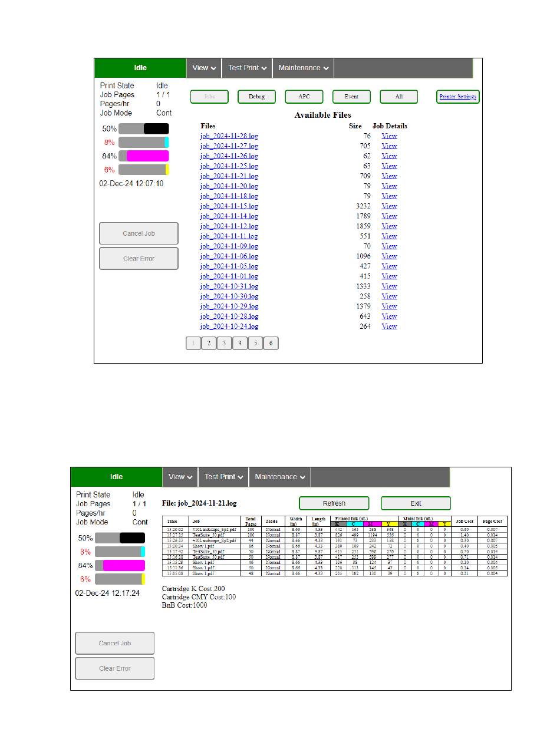Click the BnB Cost:1000 text

[185, 605]
